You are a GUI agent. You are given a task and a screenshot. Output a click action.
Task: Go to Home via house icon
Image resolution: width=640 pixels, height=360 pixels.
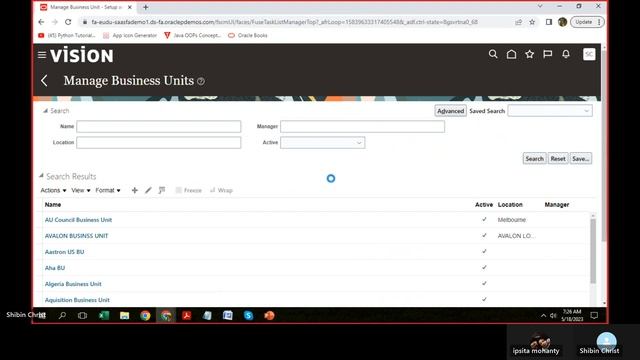click(x=511, y=54)
